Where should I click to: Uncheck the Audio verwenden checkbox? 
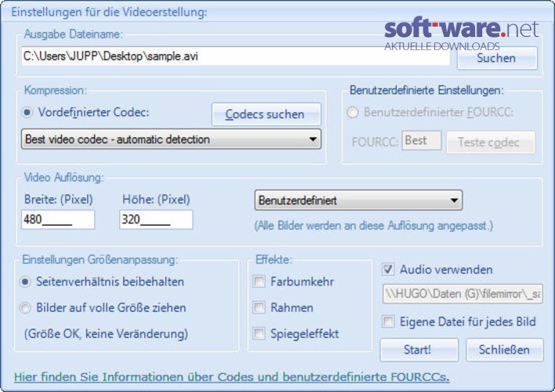tap(388, 270)
